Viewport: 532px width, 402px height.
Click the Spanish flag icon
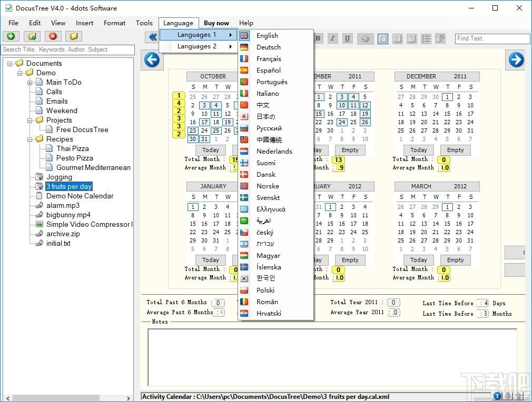[x=244, y=70]
